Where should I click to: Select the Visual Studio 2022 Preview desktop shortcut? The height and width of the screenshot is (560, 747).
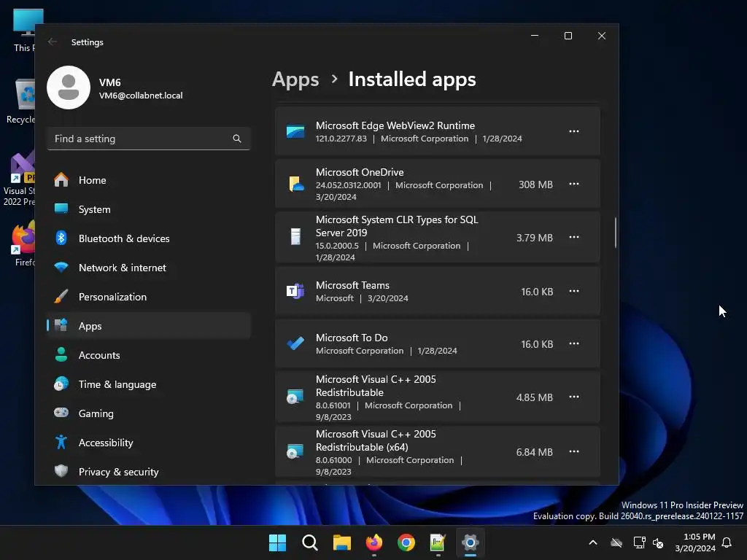coord(20,179)
